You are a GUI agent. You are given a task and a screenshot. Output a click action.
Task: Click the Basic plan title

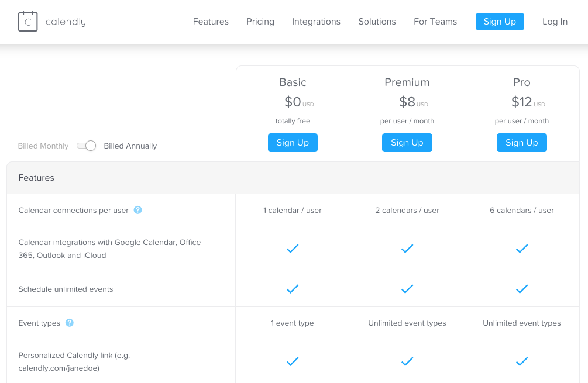(x=293, y=82)
